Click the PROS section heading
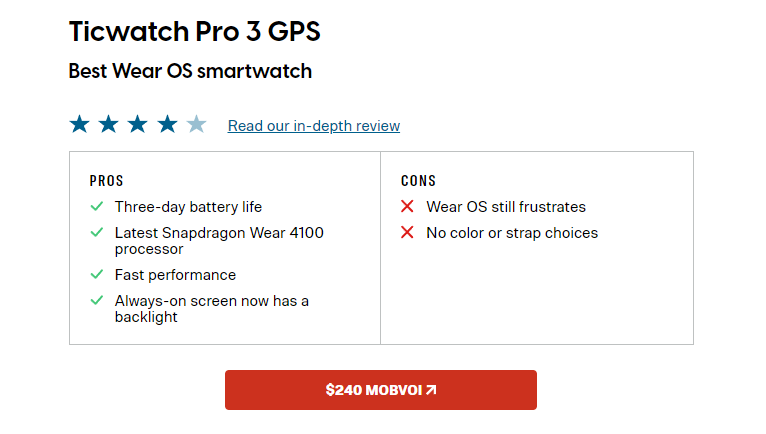Image resolution: width=766 pixels, height=434 pixels. point(107,181)
